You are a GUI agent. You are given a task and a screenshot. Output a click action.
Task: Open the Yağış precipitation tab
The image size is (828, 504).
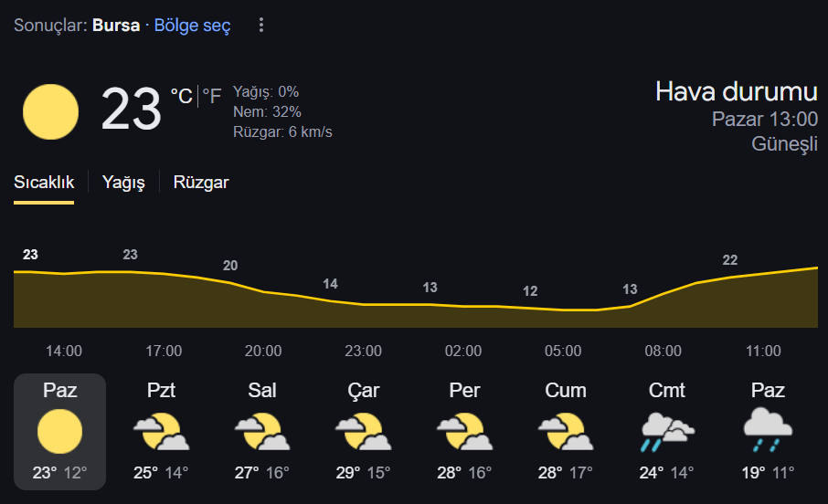click(123, 182)
